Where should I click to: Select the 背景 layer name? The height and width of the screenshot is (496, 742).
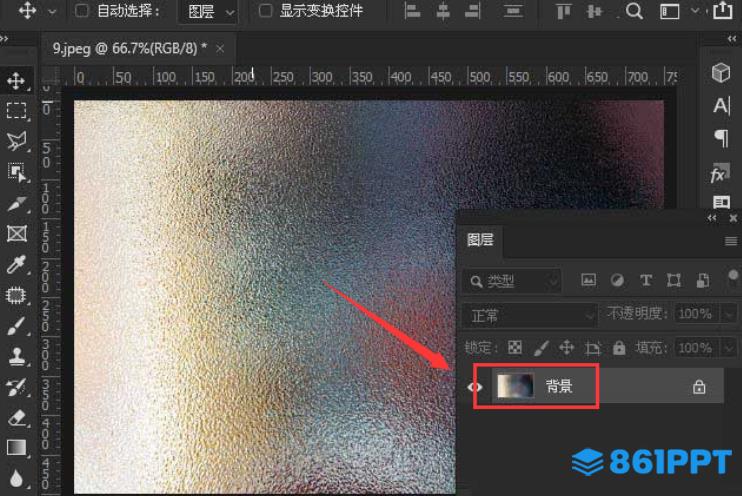tap(559, 386)
